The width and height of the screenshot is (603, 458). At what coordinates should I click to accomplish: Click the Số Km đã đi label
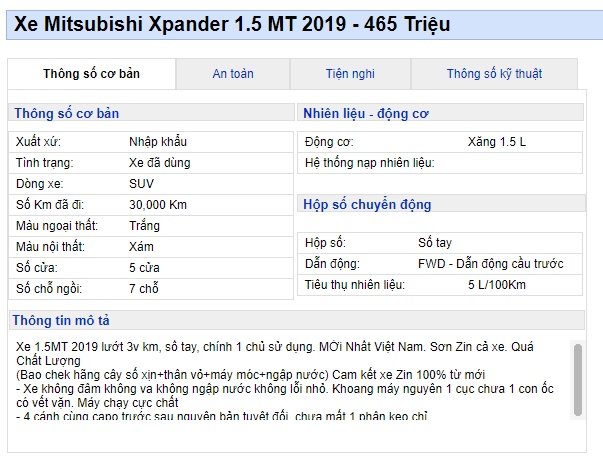coord(50,205)
